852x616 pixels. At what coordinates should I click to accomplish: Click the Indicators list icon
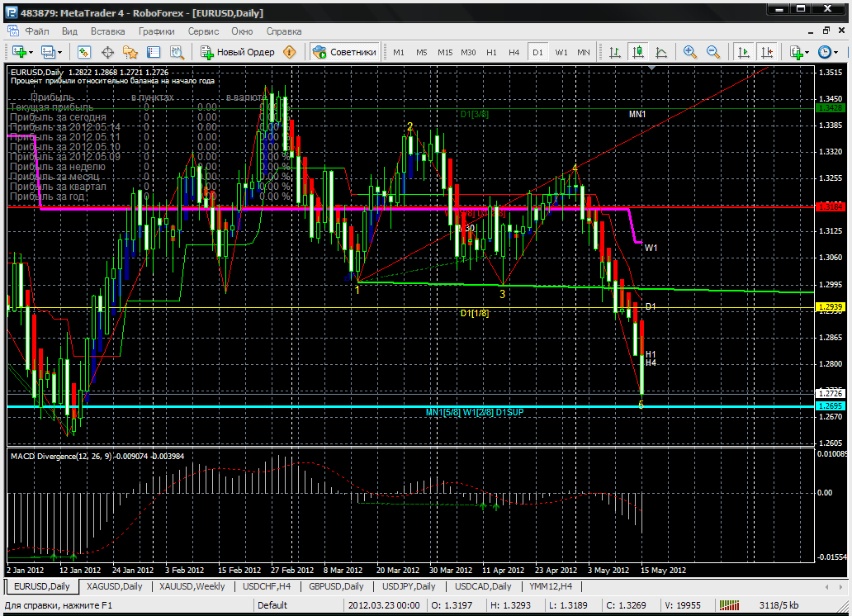point(796,52)
